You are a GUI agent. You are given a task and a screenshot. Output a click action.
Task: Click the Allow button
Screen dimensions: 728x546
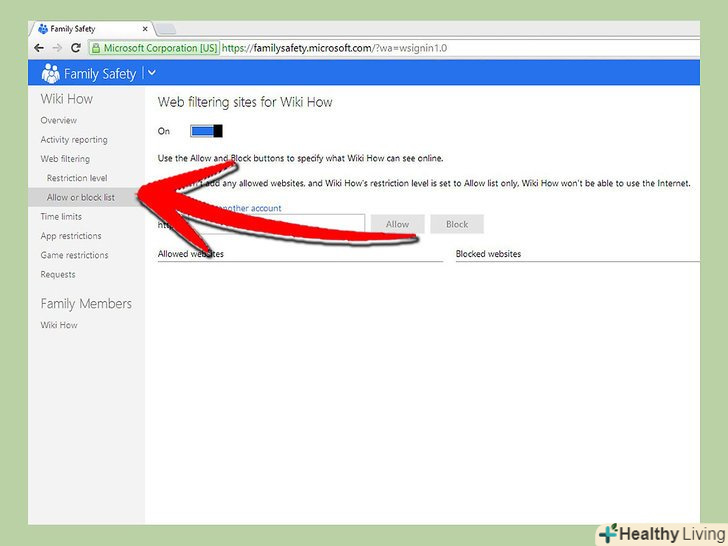tap(397, 224)
